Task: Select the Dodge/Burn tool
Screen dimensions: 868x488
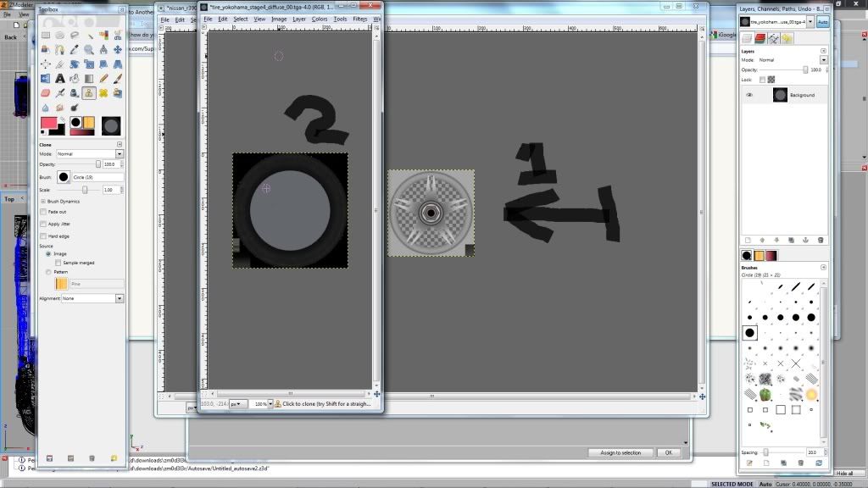Action: pyautogui.click(x=75, y=108)
